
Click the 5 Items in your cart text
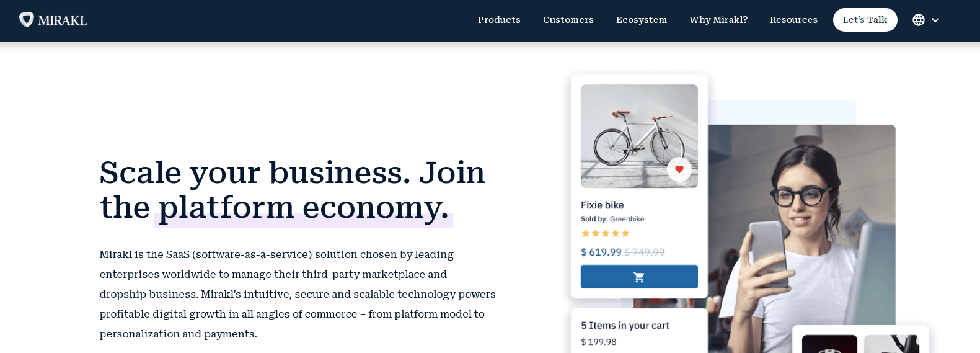[x=625, y=326]
